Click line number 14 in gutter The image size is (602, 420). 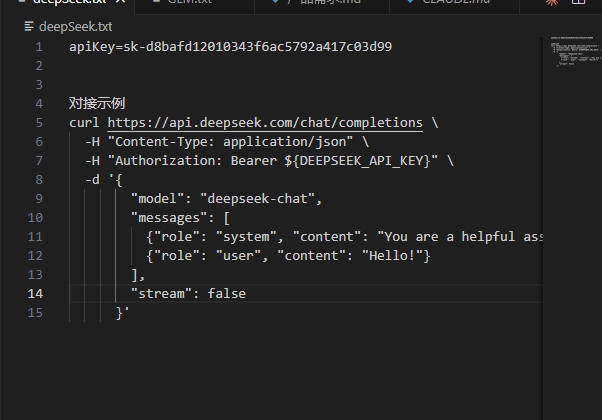tap(35, 294)
